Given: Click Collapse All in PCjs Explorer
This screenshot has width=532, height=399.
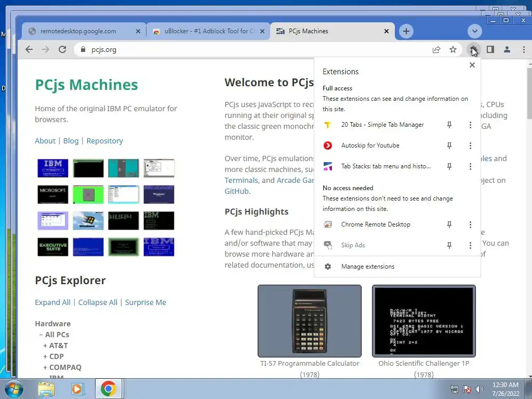Looking at the screenshot, I should (98, 302).
